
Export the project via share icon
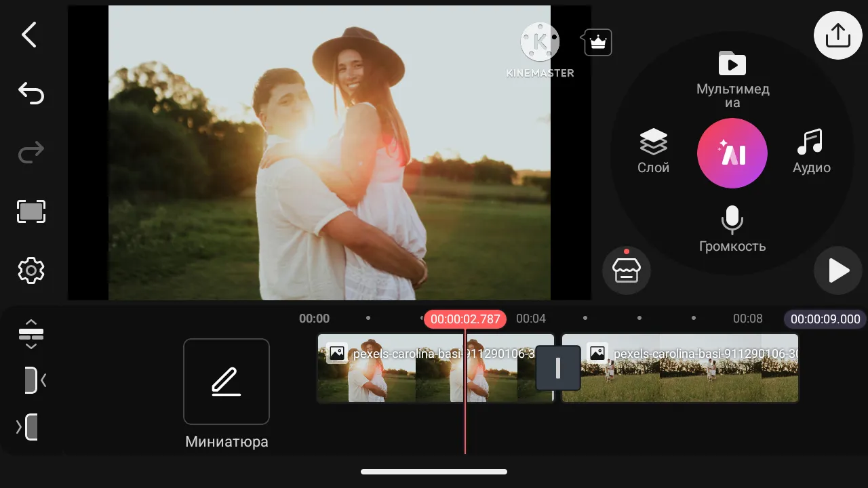click(837, 35)
